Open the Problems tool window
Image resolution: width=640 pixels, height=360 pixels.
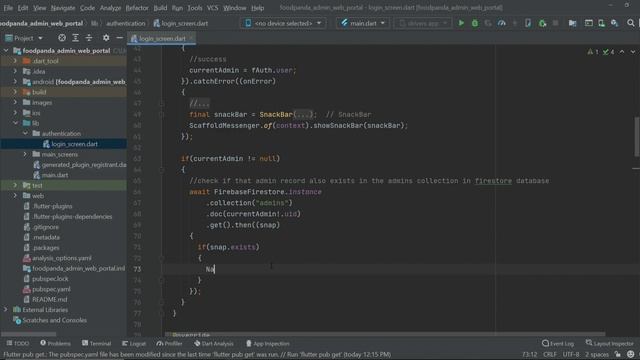[55, 344]
